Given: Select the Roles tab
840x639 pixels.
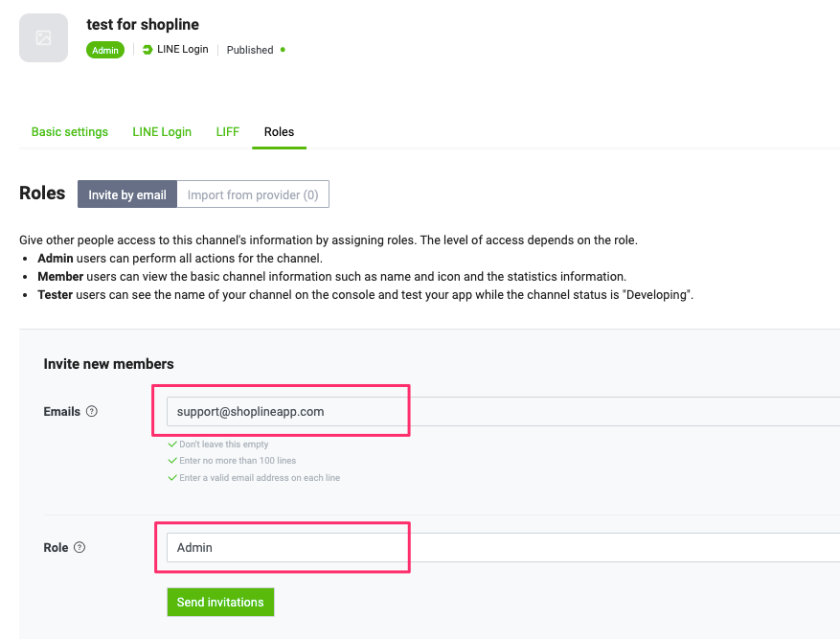Looking at the screenshot, I should click(x=279, y=132).
